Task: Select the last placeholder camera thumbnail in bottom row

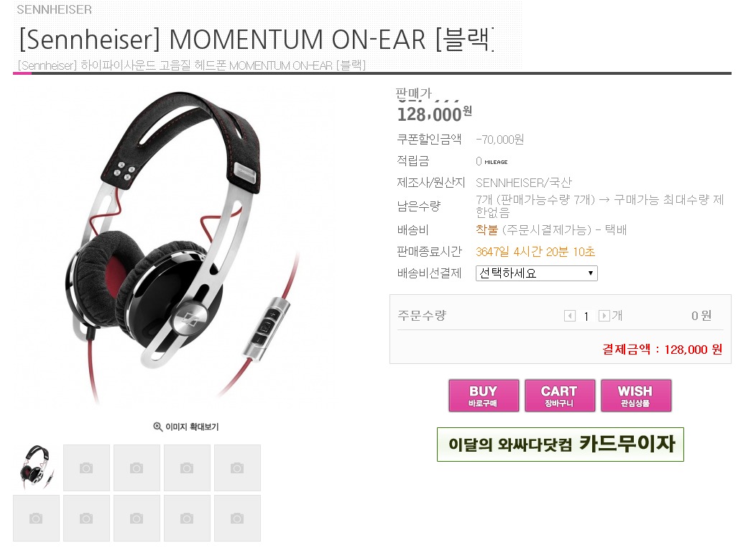Action: pos(237,518)
